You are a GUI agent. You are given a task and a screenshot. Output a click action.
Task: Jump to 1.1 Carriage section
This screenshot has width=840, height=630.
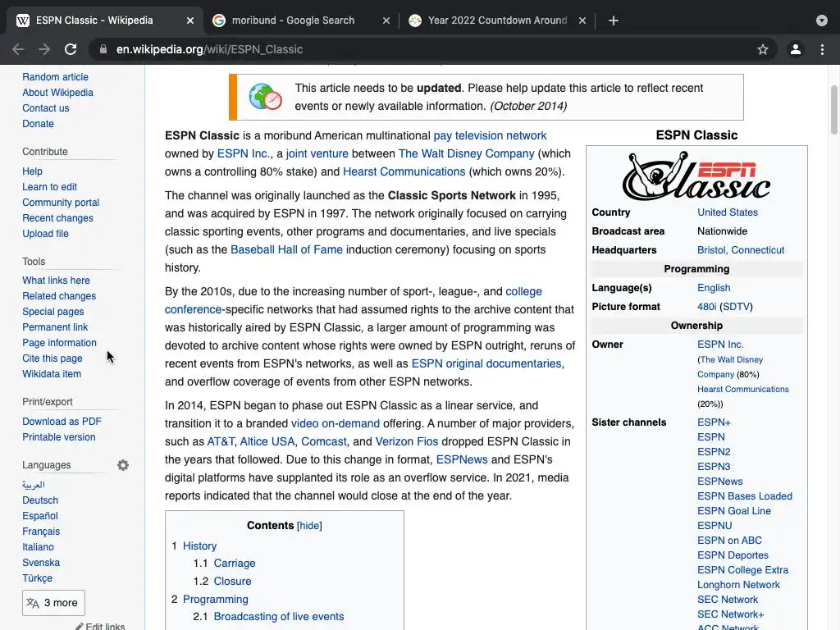pyautogui.click(x=235, y=563)
